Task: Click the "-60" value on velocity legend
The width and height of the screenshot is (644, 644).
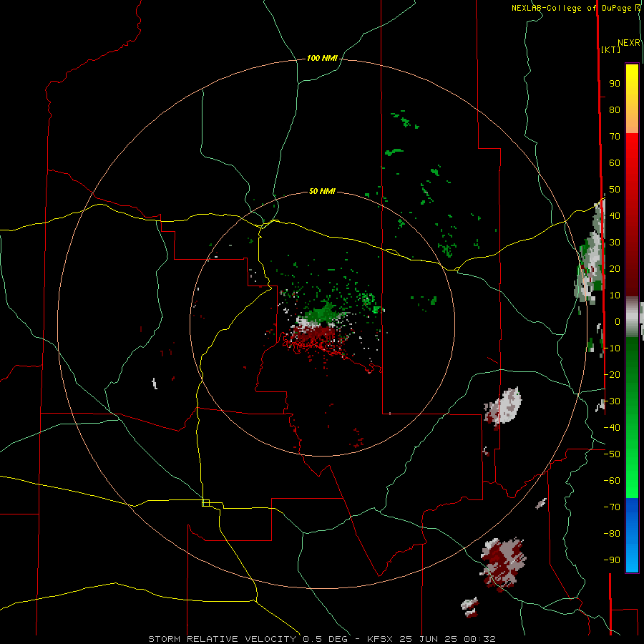Action: point(612,481)
